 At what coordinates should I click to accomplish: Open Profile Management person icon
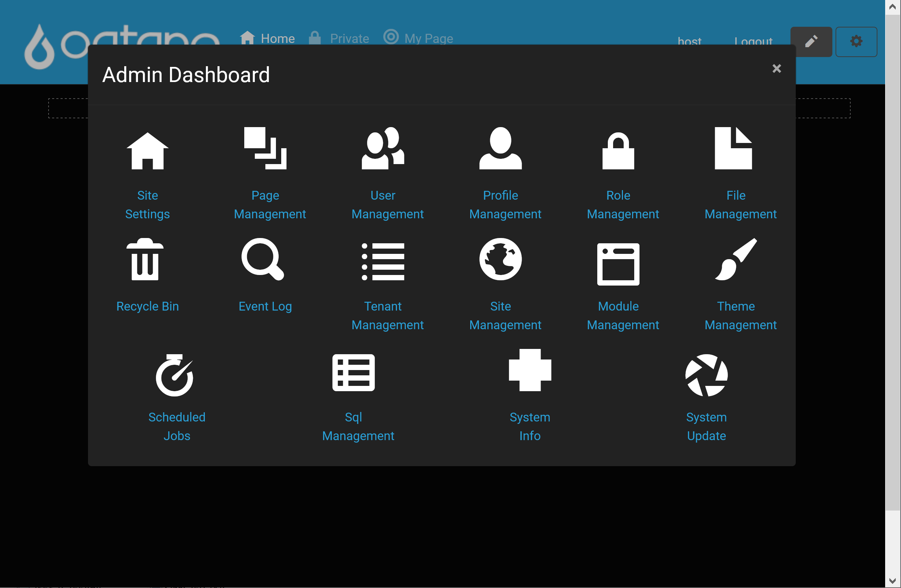500,148
